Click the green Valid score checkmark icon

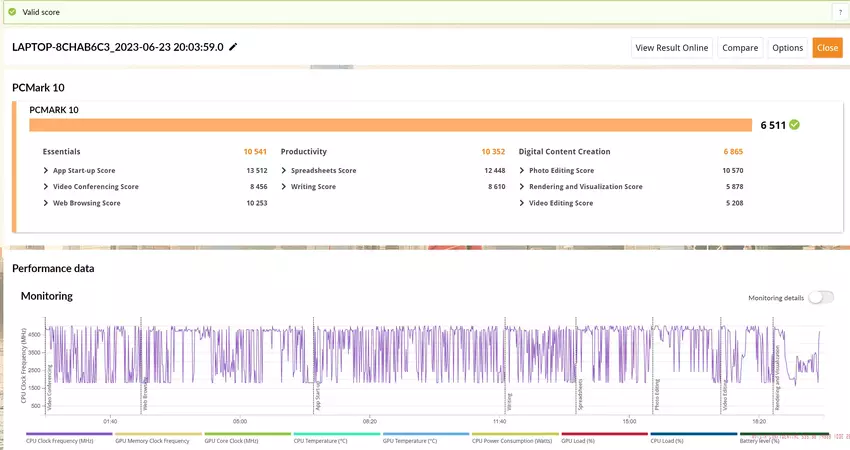click(x=11, y=12)
